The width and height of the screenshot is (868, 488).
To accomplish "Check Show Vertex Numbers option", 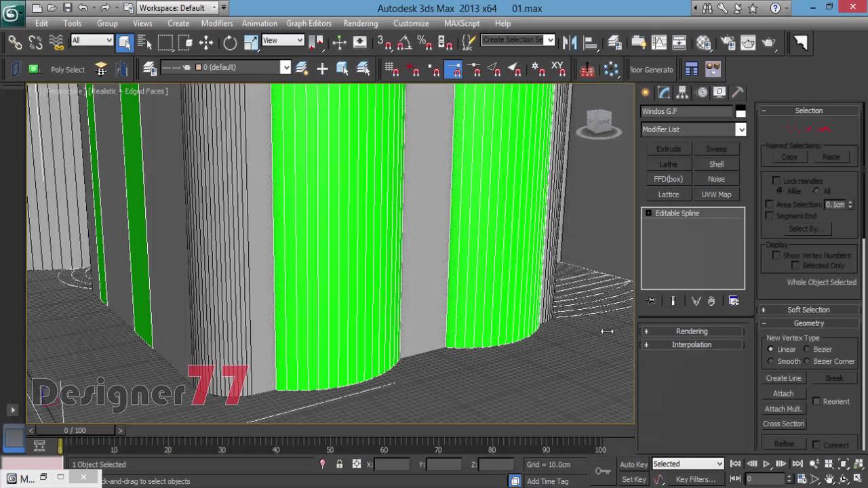I will pyautogui.click(x=776, y=256).
